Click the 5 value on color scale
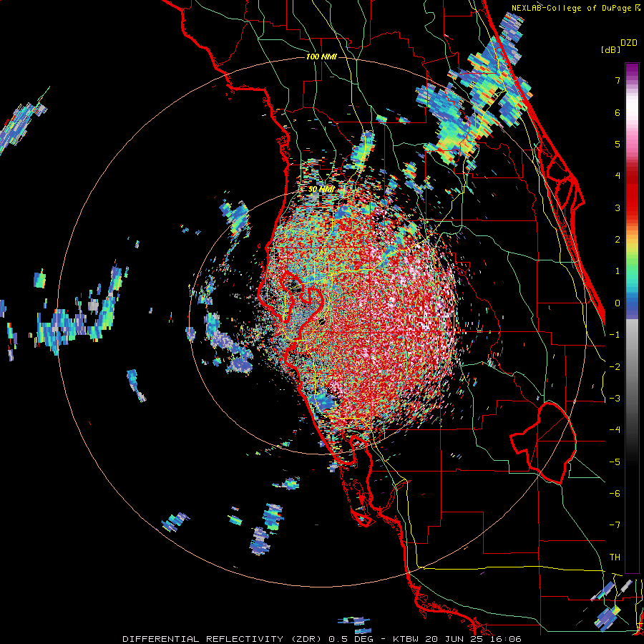The width and height of the screenshot is (644, 644). click(x=618, y=144)
